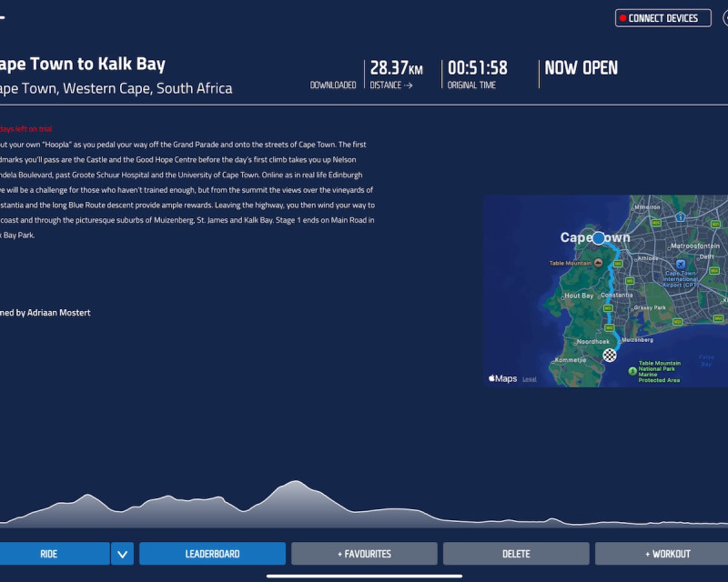The image size is (728, 582).
Task: Click the highest peak of the elevation profile
Action: click(293, 483)
